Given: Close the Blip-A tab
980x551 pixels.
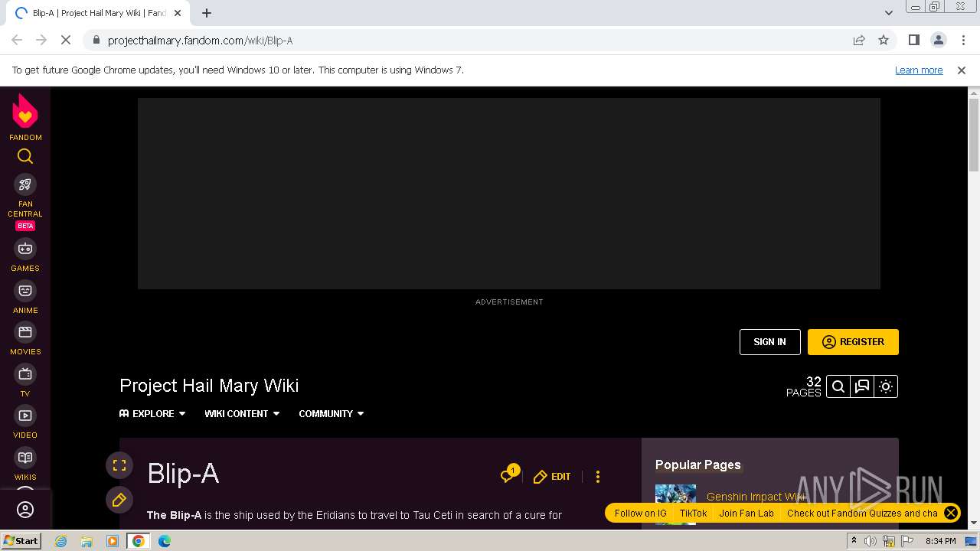Looking at the screenshot, I should coord(178,13).
